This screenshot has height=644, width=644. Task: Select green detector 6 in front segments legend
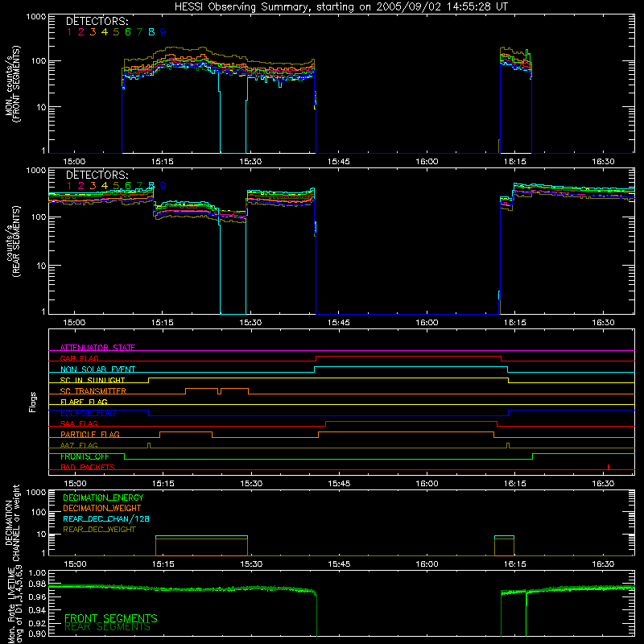click(128, 31)
